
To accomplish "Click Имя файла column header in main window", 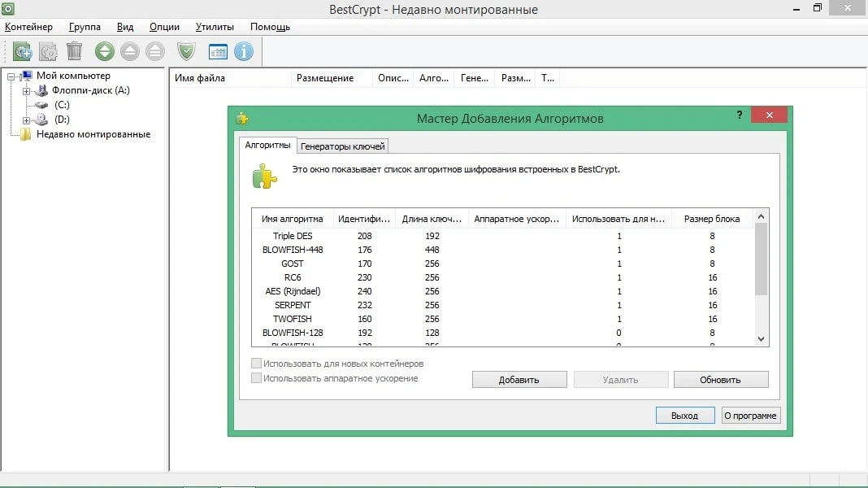I will tap(230, 78).
